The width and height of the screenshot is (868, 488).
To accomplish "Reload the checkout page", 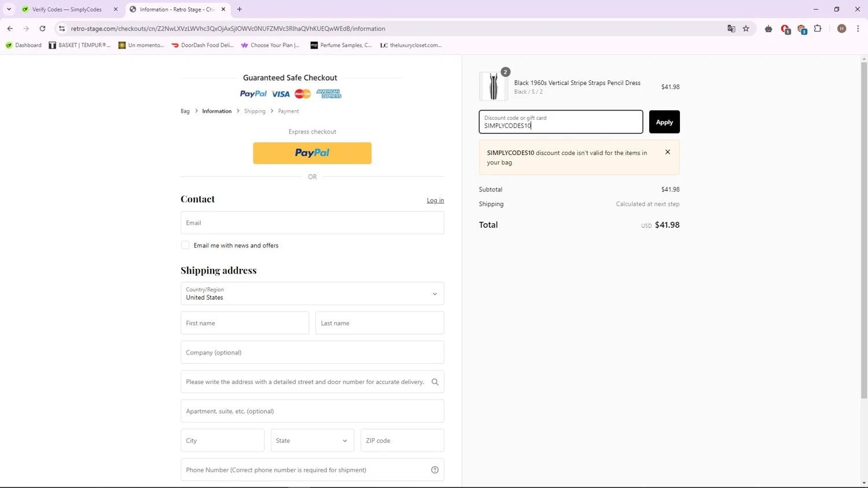I will click(x=42, y=28).
